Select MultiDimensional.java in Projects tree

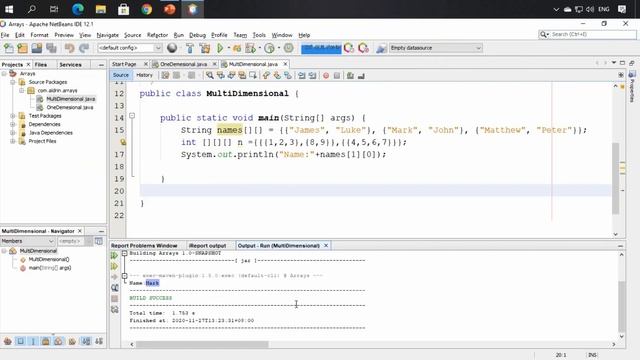pyautogui.click(x=70, y=99)
